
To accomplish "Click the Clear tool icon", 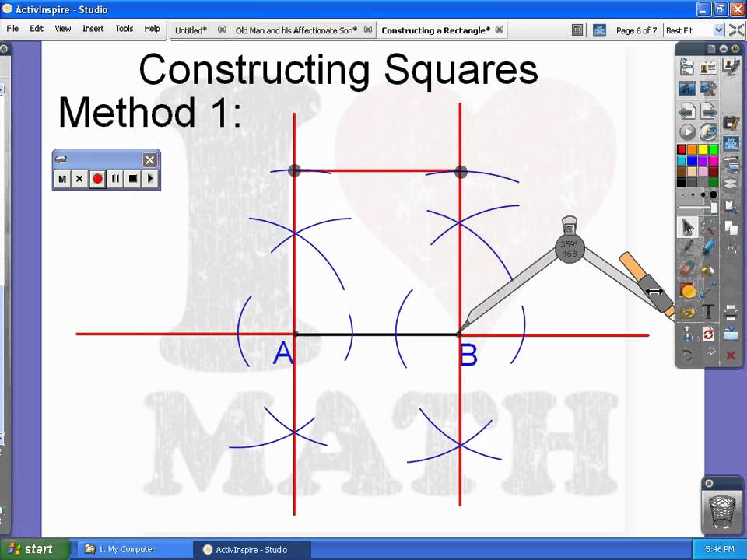I will (687, 334).
